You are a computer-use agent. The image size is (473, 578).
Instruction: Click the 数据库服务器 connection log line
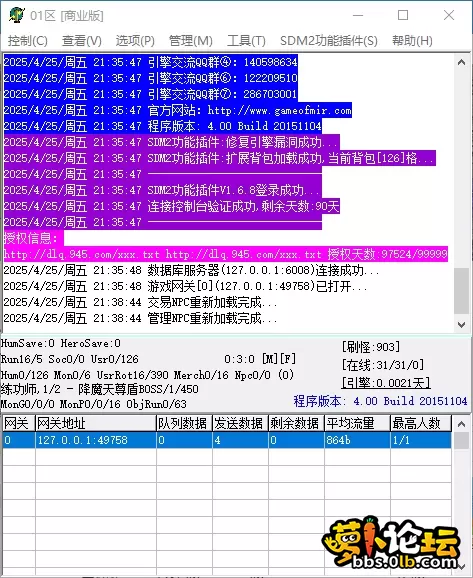tap(192, 270)
